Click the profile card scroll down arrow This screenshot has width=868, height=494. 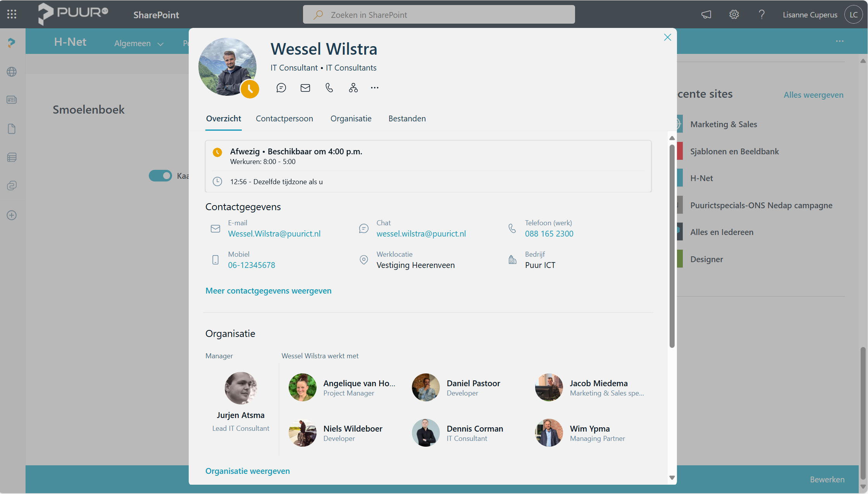tap(672, 478)
